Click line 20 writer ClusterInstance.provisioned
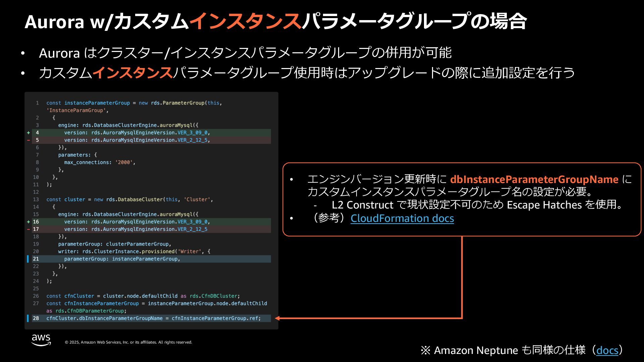644x362 pixels. pyautogui.click(x=134, y=251)
